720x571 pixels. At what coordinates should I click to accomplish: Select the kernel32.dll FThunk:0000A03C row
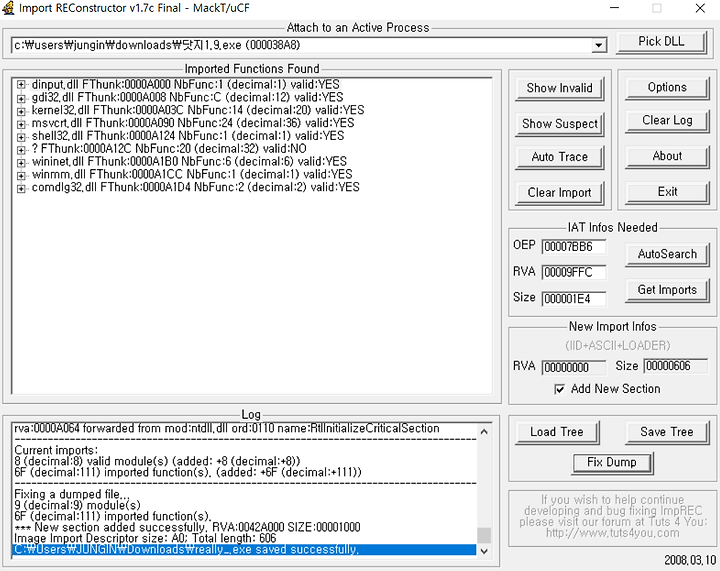pyautogui.click(x=198, y=110)
